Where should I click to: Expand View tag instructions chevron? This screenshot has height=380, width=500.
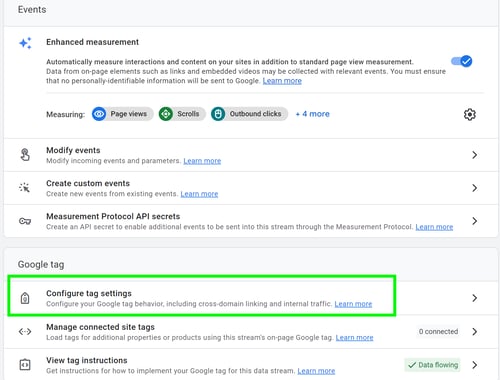(475, 365)
